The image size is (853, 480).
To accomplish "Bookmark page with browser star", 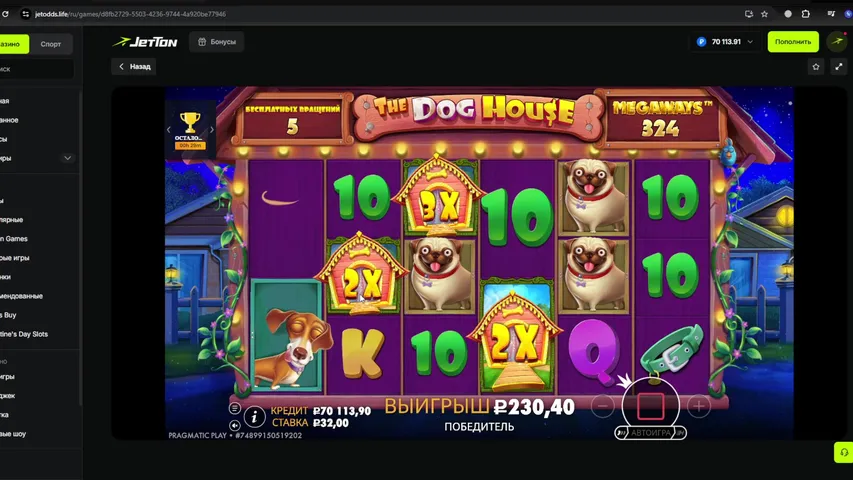I will (764, 14).
